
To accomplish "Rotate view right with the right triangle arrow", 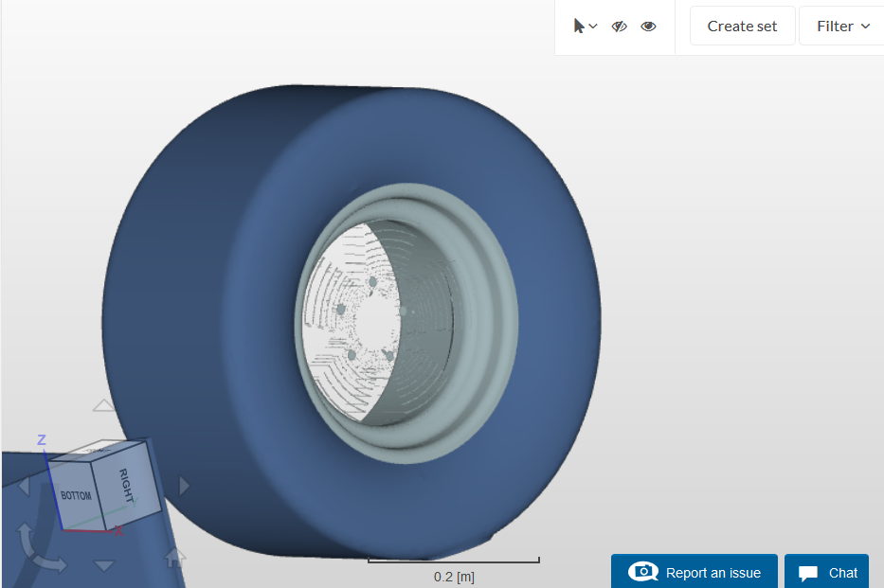I will pos(184,486).
